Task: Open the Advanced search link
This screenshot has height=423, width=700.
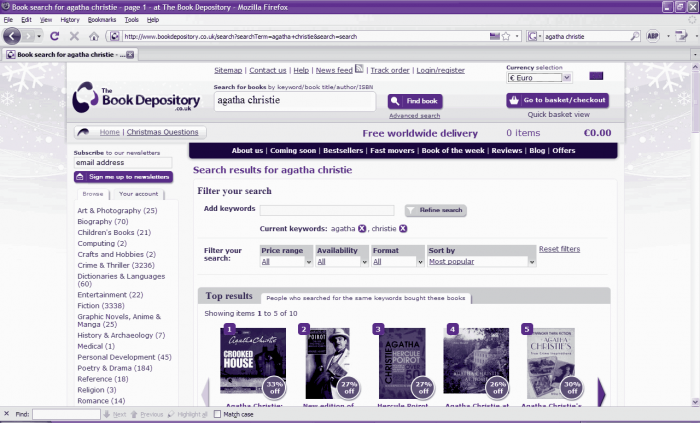Action: click(414, 116)
